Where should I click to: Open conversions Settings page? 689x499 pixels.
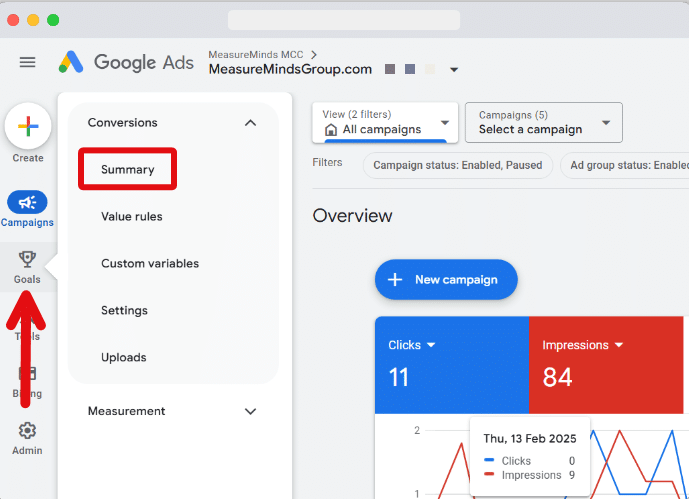click(124, 311)
